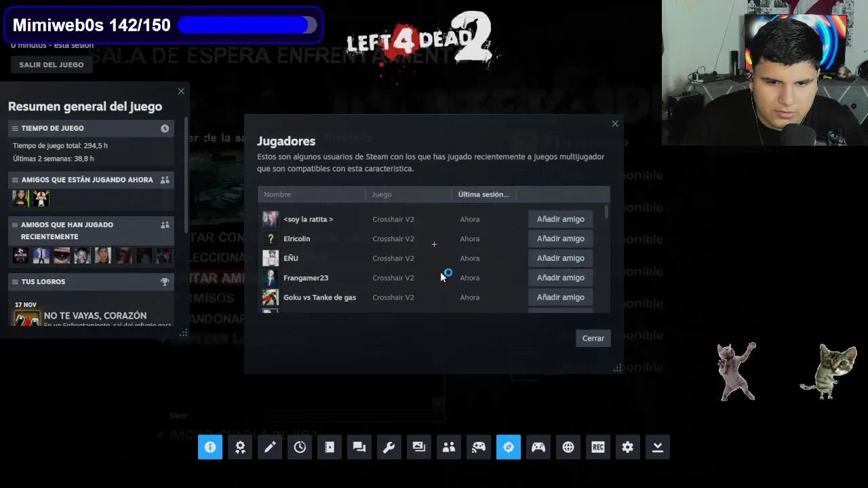Click Añadir amigo for <soy la ratita >
Viewport: 868px width, 488px height.
coord(561,219)
